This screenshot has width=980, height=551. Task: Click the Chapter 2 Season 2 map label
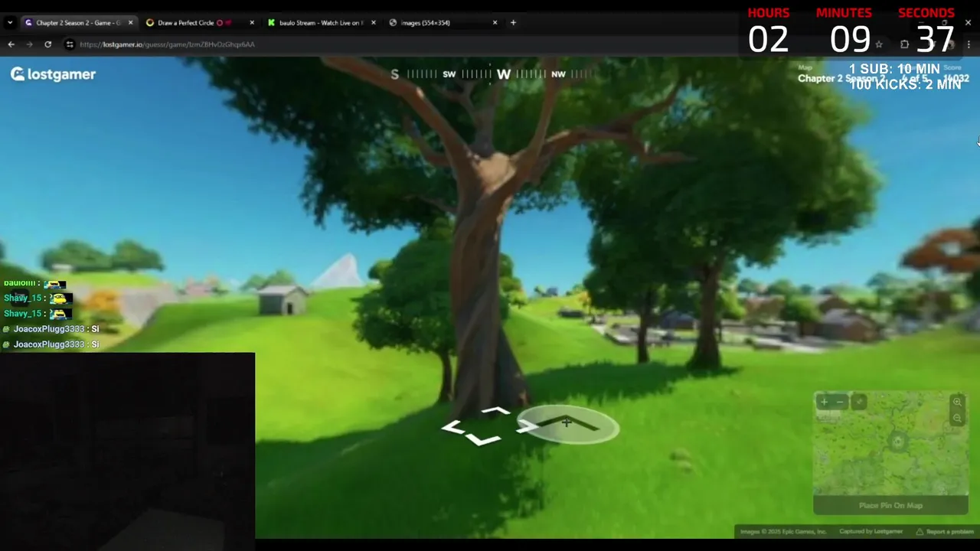(x=841, y=79)
